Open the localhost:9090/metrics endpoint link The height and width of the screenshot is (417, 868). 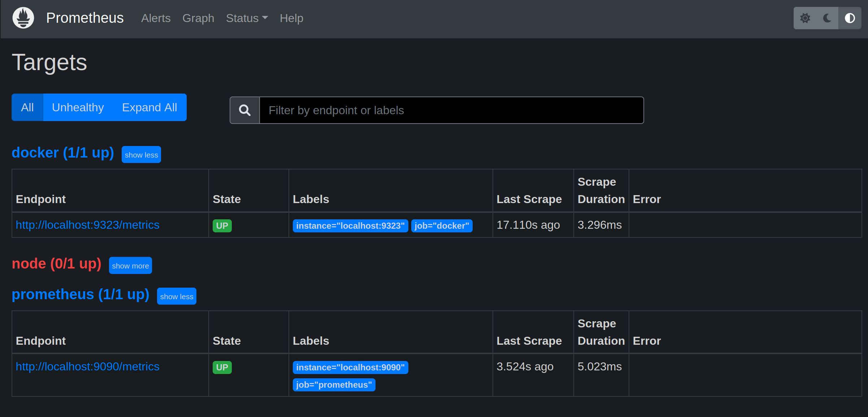point(88,366)
